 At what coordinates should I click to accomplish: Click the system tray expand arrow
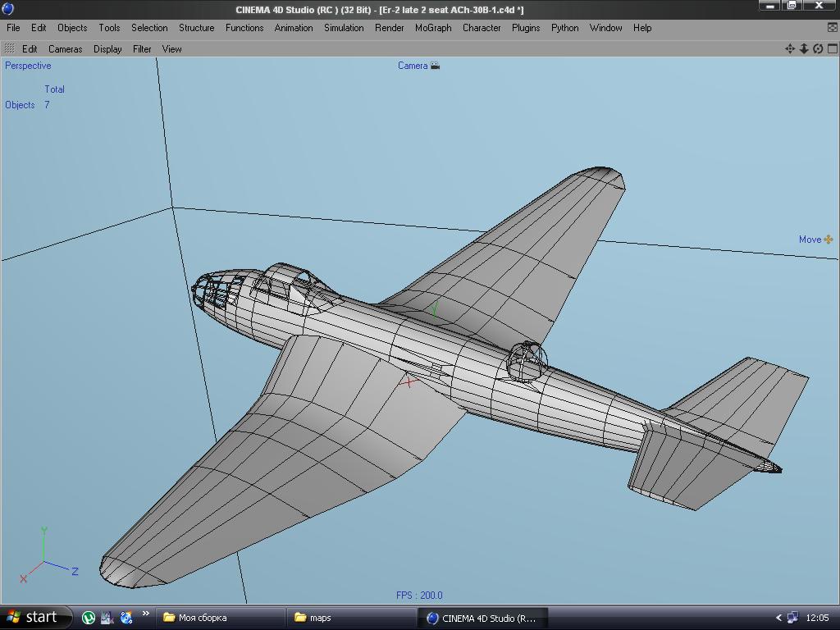(778, 618)
